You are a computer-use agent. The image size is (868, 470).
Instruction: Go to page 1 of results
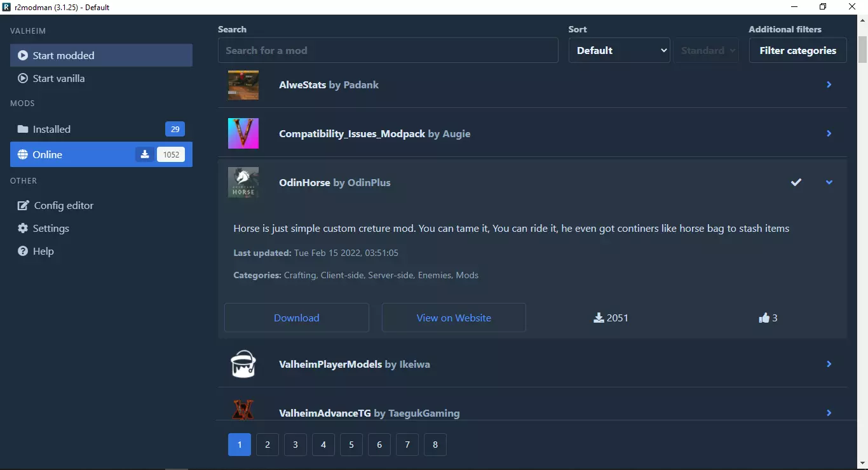tap(240, 445)
